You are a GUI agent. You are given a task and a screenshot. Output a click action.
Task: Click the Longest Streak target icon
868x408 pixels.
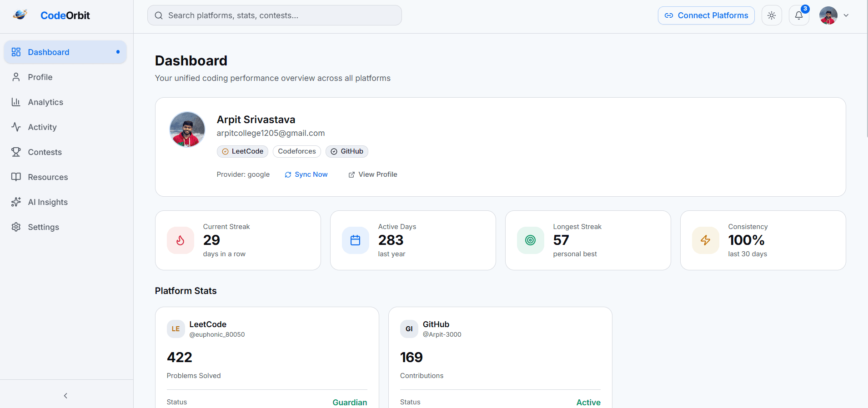click(531, 240)
